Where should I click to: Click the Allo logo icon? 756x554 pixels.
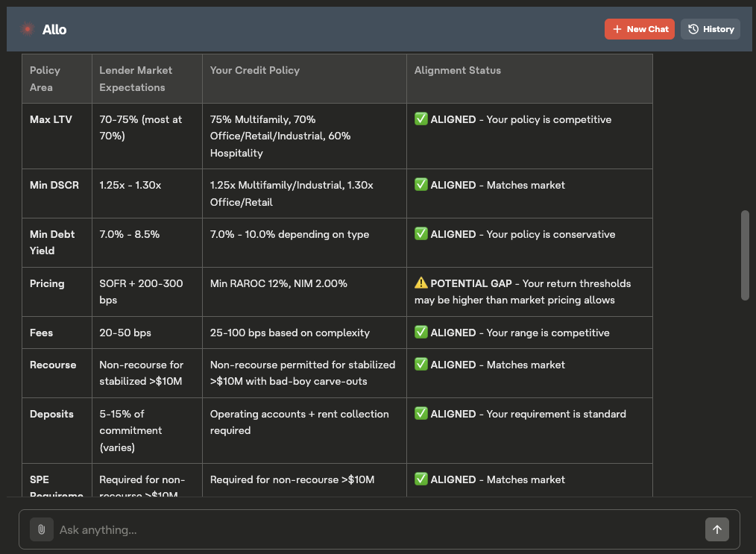pyautogui.click(x=28, y=29)
